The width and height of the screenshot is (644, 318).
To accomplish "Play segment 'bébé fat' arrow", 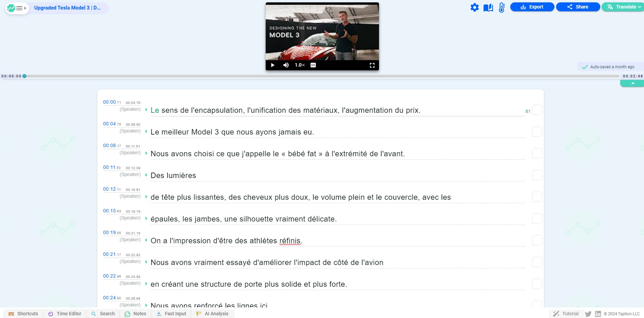I will pyautogui.click(x=146, y=153).
